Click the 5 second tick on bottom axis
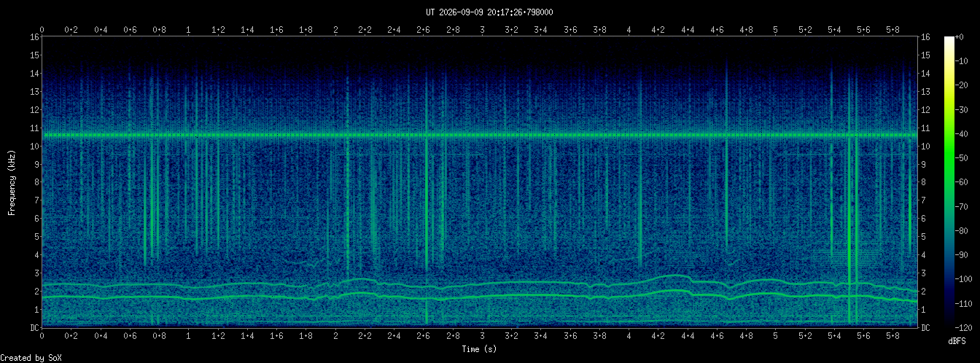 click(x=775, y=337)
